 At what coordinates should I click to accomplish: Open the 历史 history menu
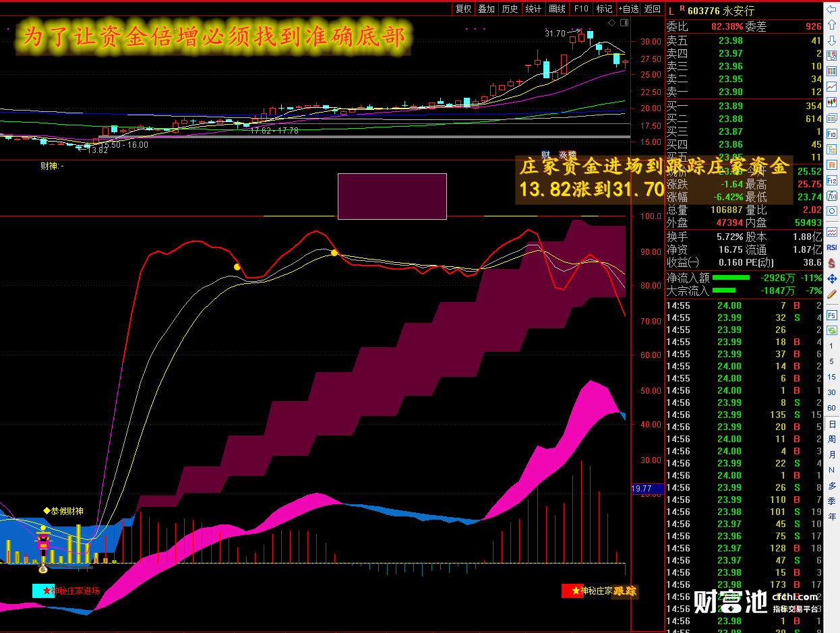point(510,9)
